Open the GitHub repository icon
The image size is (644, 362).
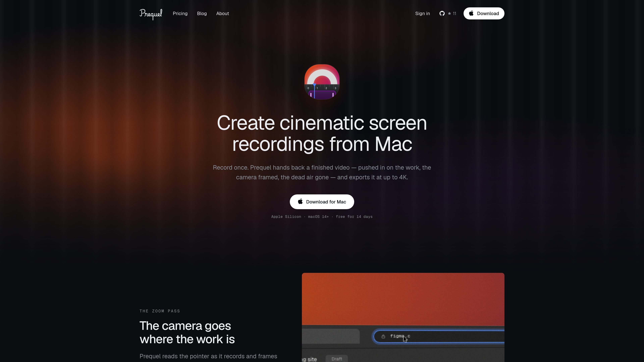tap(442, 13)
